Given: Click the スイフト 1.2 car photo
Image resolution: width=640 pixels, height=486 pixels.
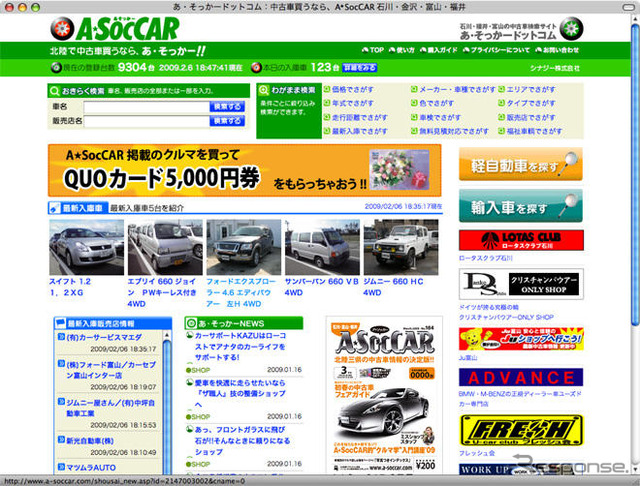Looking at the screenshot, I should click(x=87, y=247).
